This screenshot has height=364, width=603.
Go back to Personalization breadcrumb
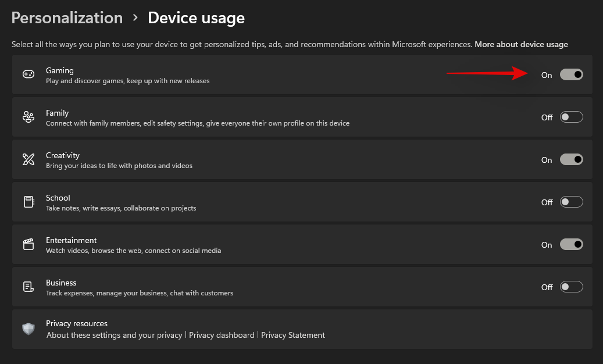pyautogui.click(x=67, y=18)
